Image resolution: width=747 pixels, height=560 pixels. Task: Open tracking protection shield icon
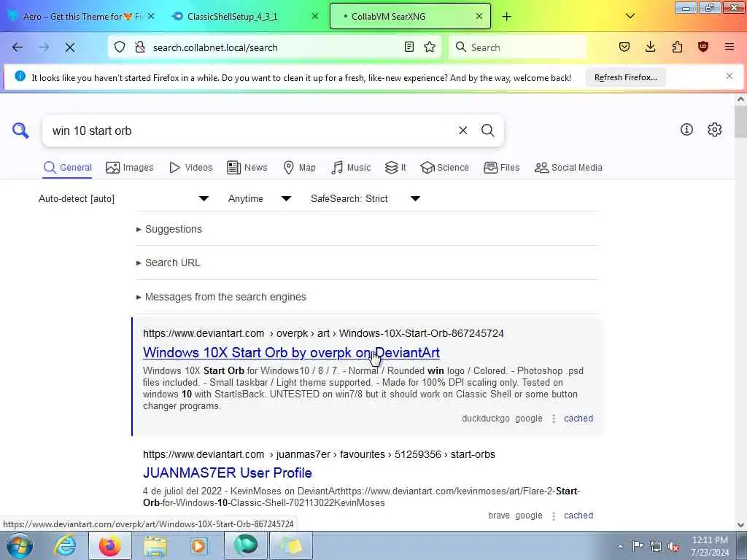coord(120,47)
